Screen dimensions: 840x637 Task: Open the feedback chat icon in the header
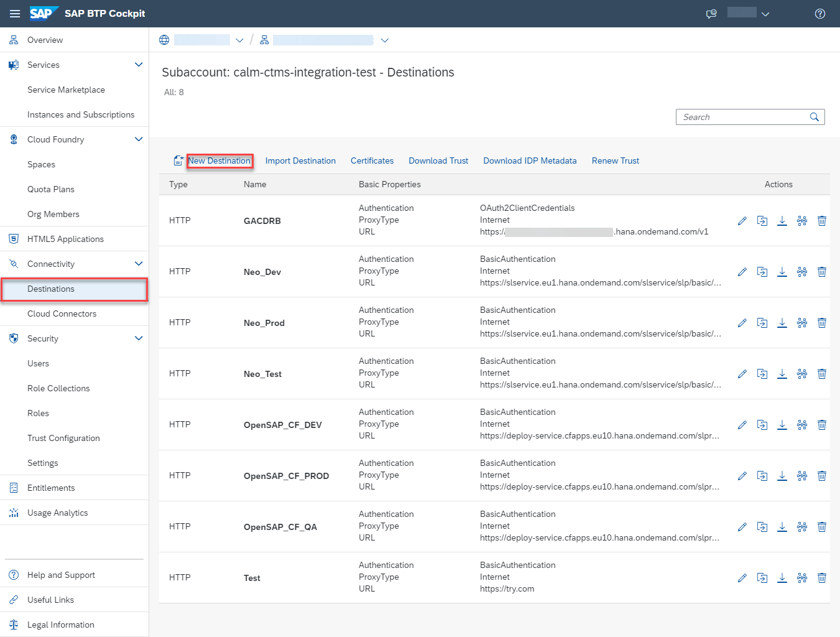click(711, 14)
